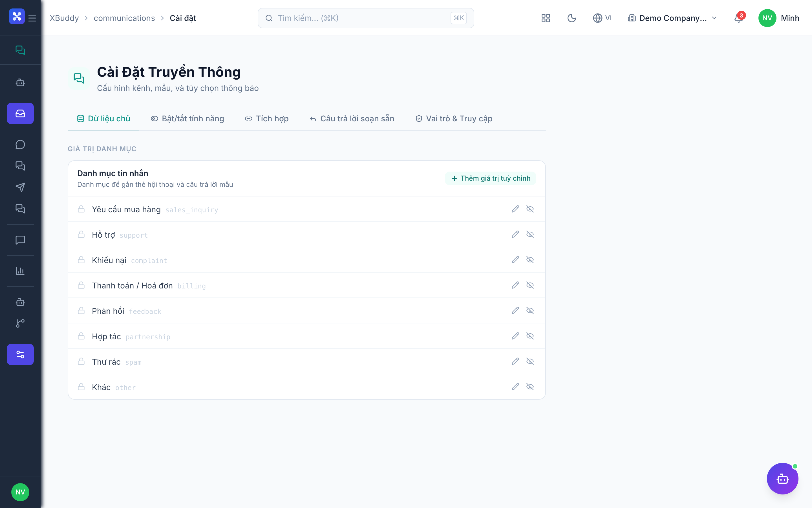Open the VI language selector
The width and height of the screenshot is (812, 508).
coord(602,18)
